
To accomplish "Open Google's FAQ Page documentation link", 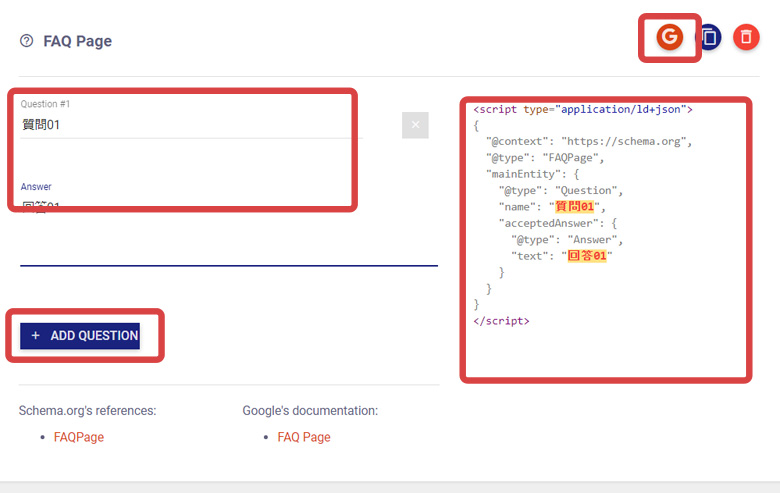I will point(304,437).
